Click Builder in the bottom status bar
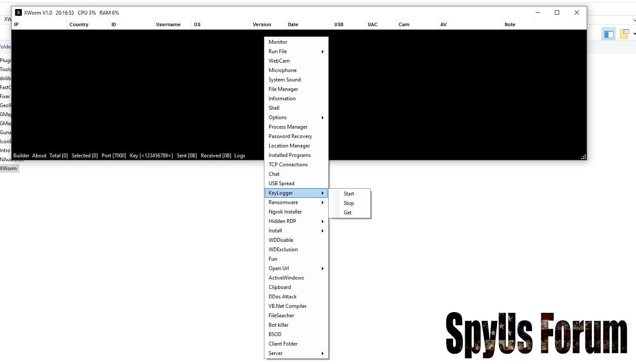Image resolution: width=636 pixels, height=364 pixels. tap(21, 156)
